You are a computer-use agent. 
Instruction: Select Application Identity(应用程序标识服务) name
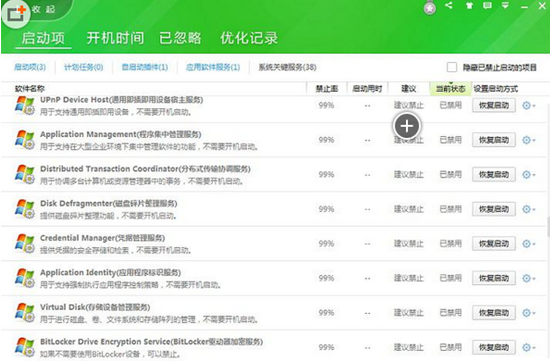tap(110, 273)
